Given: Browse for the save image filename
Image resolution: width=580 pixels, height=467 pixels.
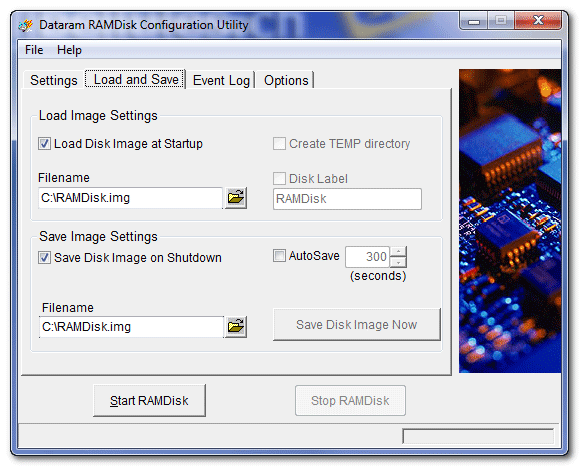Looking at the screenshot, I should point(236,326).
